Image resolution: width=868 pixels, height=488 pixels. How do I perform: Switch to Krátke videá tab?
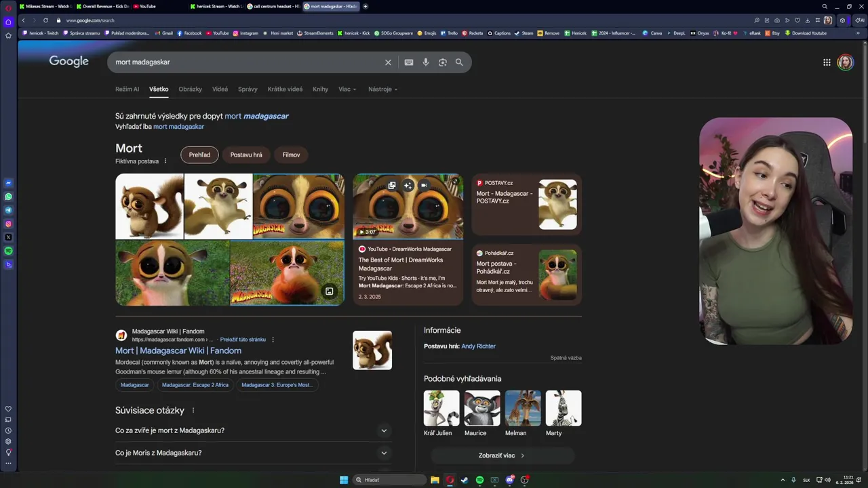point(285,89)
